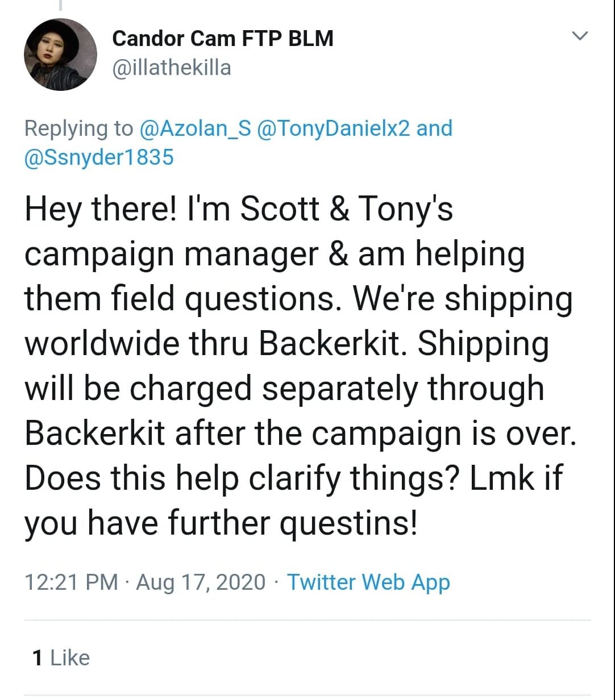Open Candor Cam FTP BLM display name
The width and height of the screenshot is (615, 700).
(x=223, y=39)
